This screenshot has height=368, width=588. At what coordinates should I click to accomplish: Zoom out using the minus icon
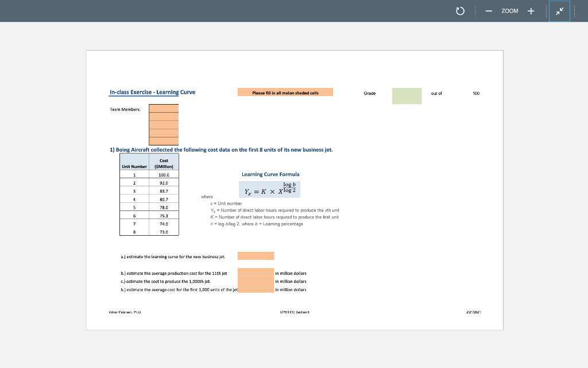[488, 10]
